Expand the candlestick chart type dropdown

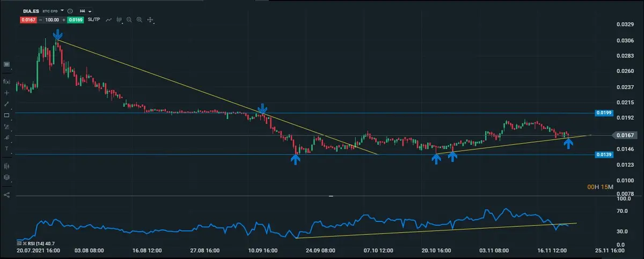pos(120,20)
